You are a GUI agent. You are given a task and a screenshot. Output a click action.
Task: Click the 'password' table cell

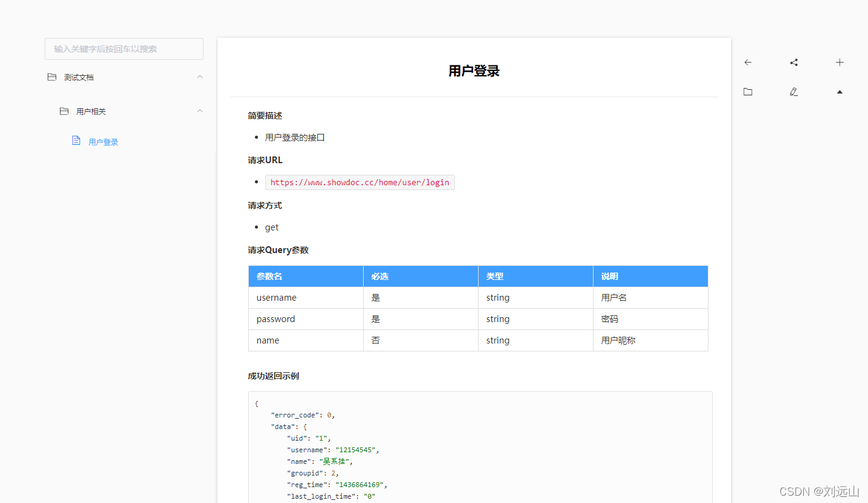coord(306,319)
